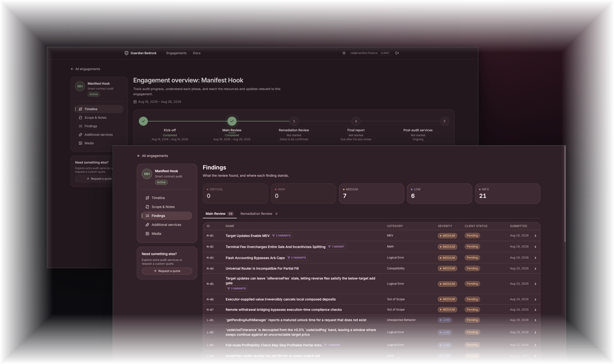Select Timeline in the back window sidebar
This screenshot has height=364, width=614.
click(x=99, y=109)
